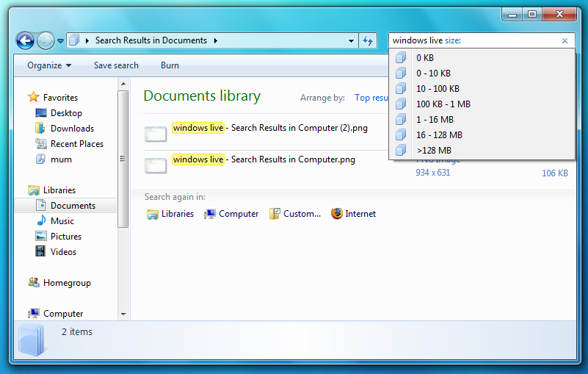This screenshot has height=374, width=588.
Task: Search again in Libraries
Action: pyautogui.click(x=170, y=214)
